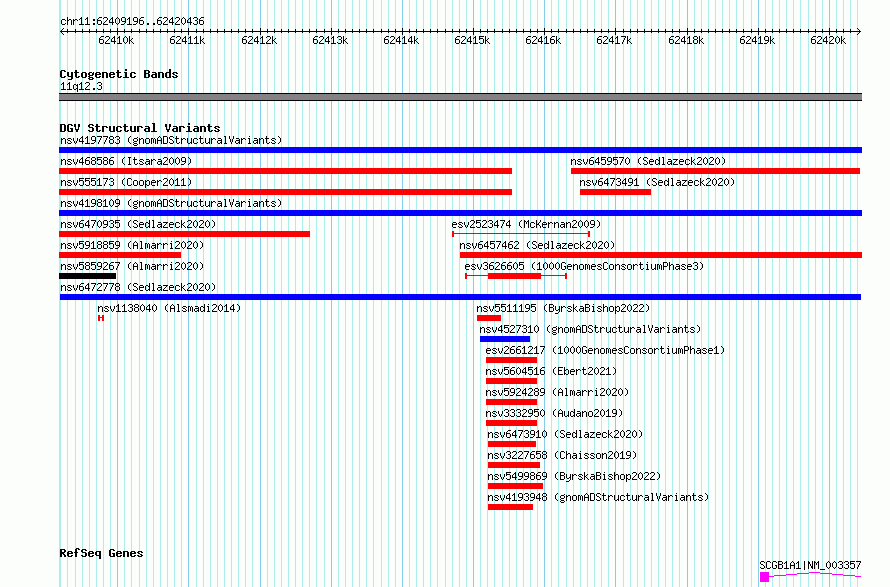Select nsv6473491 (Sedlazeck2020) label

click(657, 182)
